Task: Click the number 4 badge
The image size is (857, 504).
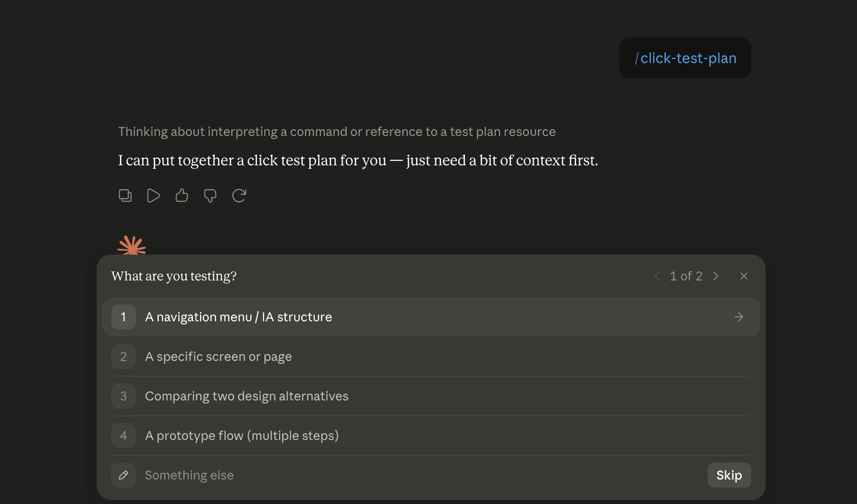Action: point(124,436)
